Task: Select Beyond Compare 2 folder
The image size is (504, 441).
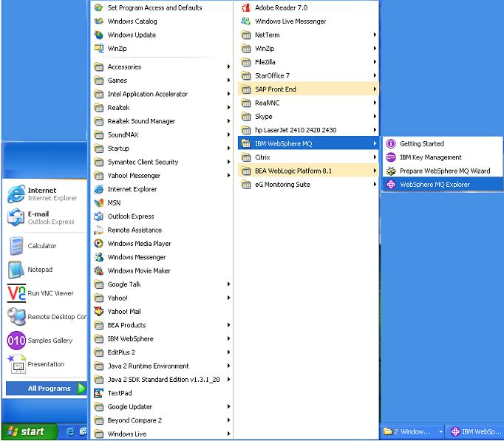Action: [162, 420]
